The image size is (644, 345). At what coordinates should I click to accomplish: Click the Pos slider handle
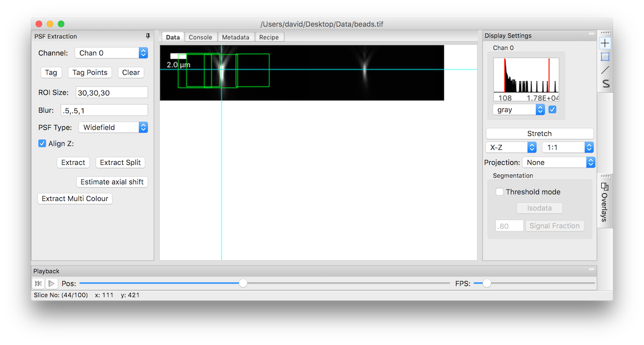tap(243, 283)
